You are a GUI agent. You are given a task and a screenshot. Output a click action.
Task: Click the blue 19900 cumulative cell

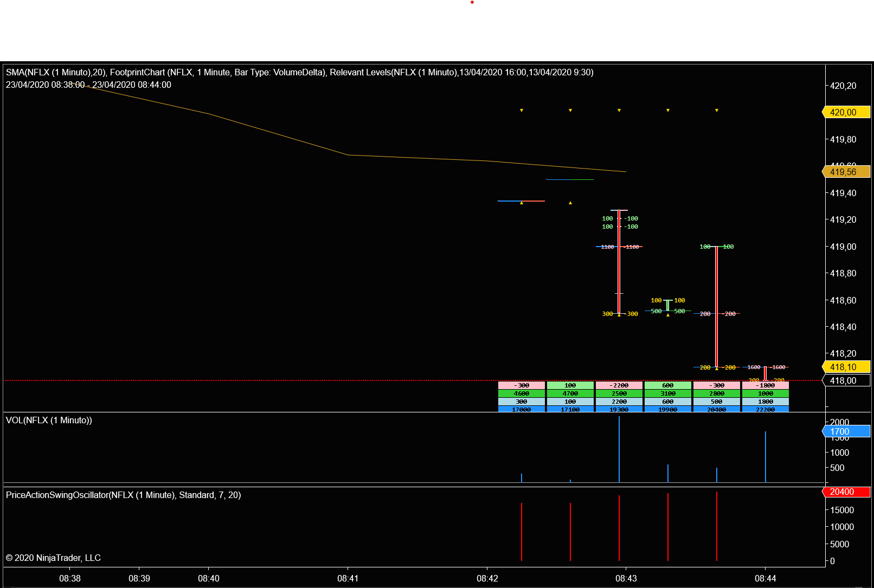coord(668,409)
